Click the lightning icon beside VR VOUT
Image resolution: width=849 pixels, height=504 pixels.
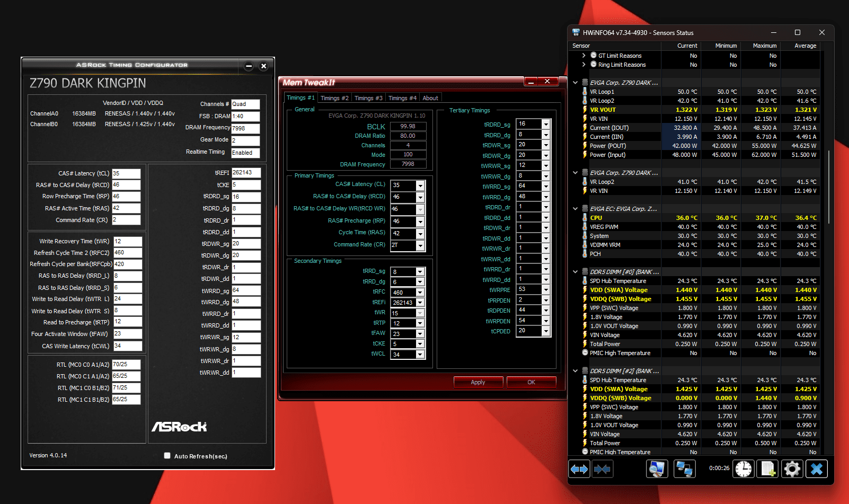585,110
